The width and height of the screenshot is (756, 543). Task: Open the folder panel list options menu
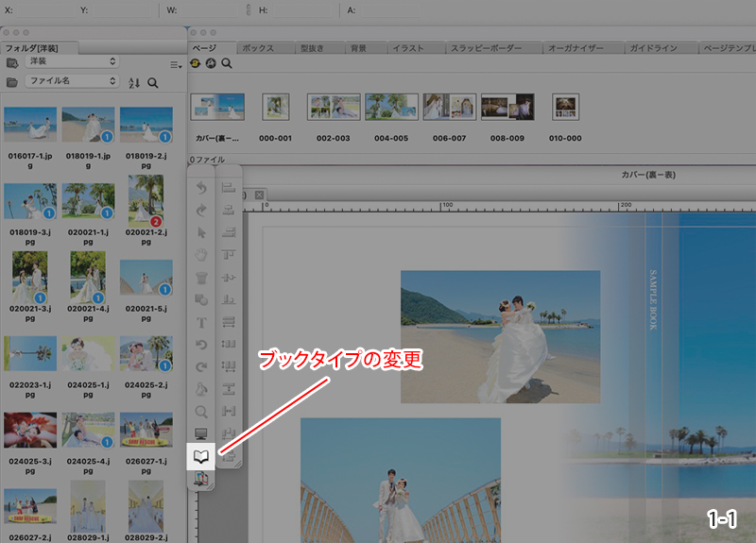(176, 63)
